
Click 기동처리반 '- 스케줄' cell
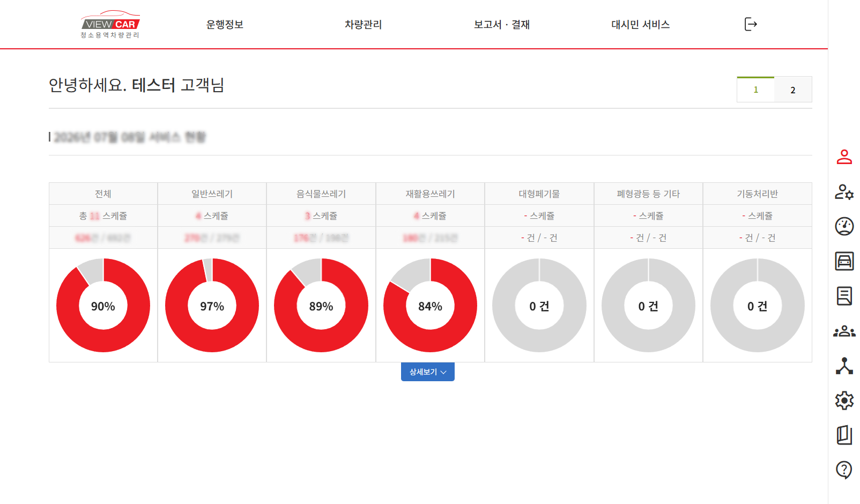tap(757, 216)
